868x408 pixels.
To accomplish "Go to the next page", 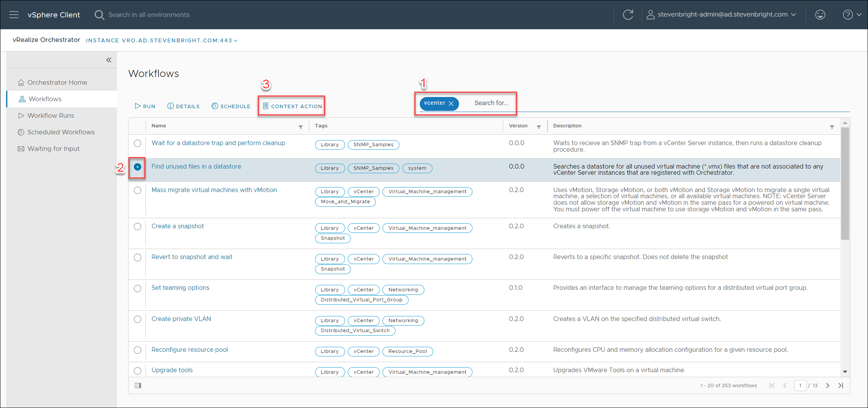I will coord(828,385).
